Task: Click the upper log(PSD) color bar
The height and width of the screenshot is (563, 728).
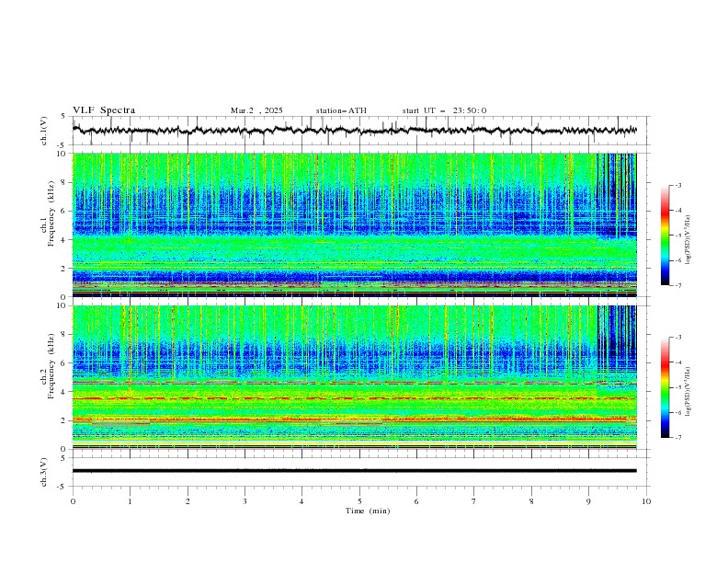Action: pyautogui.click(x=665, y=236)
